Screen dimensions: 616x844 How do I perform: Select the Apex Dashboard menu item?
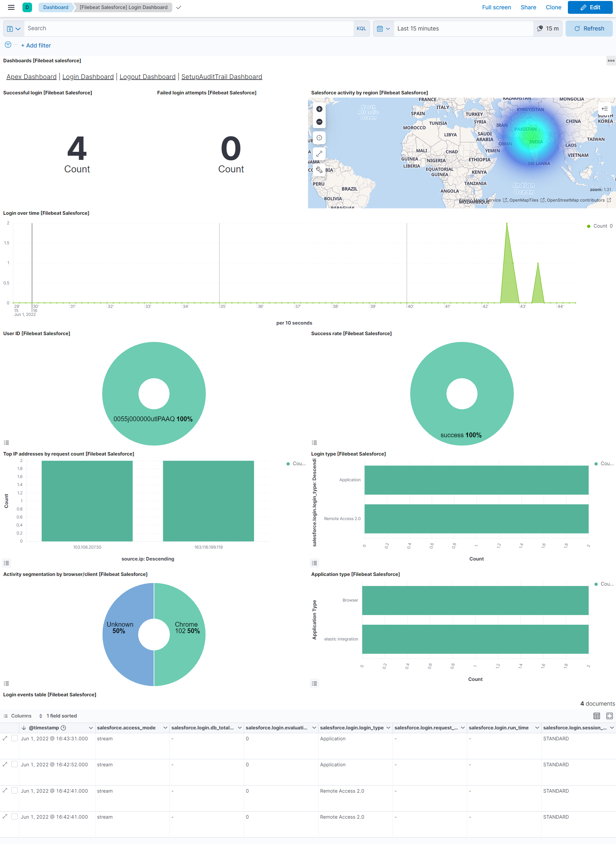(31, 77)
